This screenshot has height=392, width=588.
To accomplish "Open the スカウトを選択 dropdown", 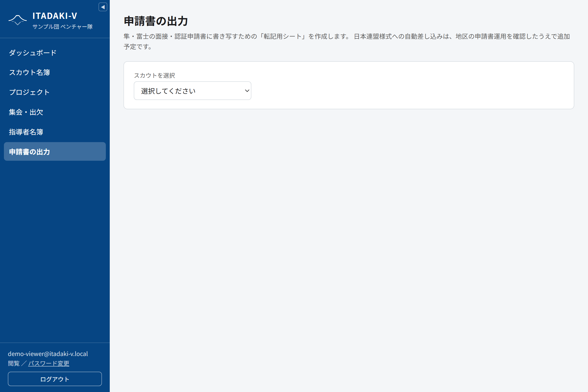I will point(193,91).
